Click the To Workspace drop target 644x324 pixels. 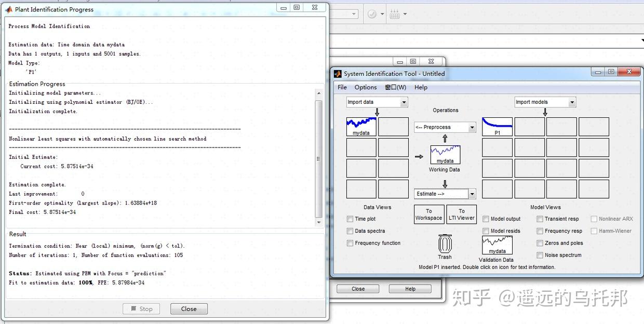428,214
